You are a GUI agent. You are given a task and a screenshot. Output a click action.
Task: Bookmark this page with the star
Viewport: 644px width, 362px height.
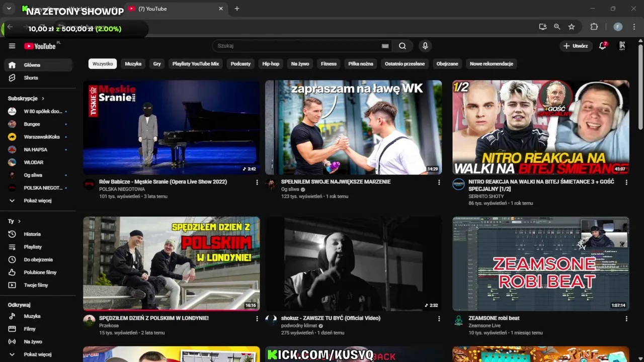click(x=572, y=27)
